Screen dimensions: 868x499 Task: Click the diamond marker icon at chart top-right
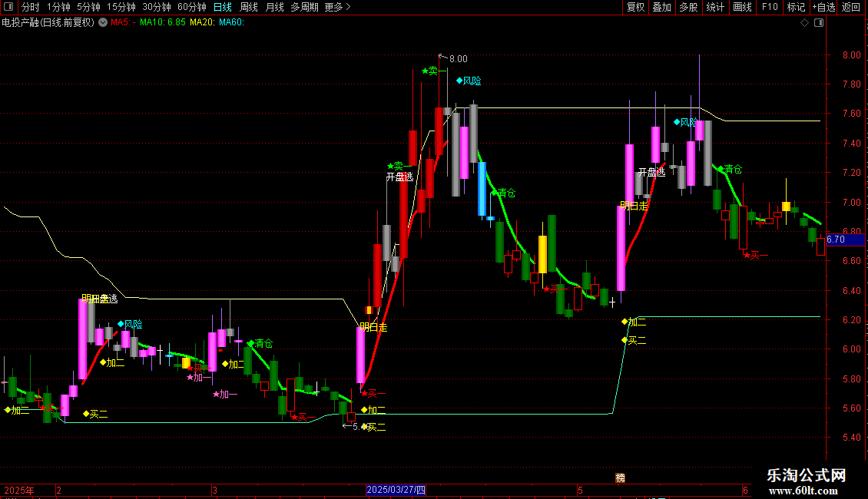pyautogui.click(x=805, y=22)
